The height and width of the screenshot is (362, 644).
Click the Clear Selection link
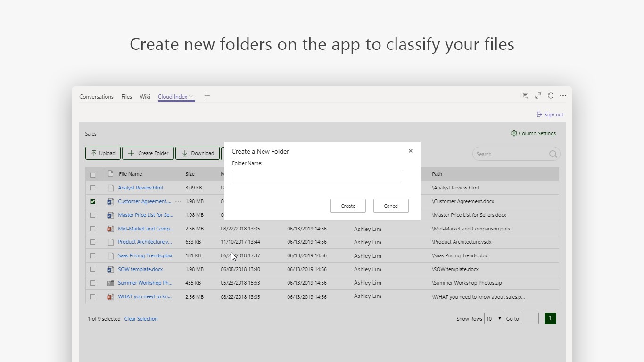[141, 319]
